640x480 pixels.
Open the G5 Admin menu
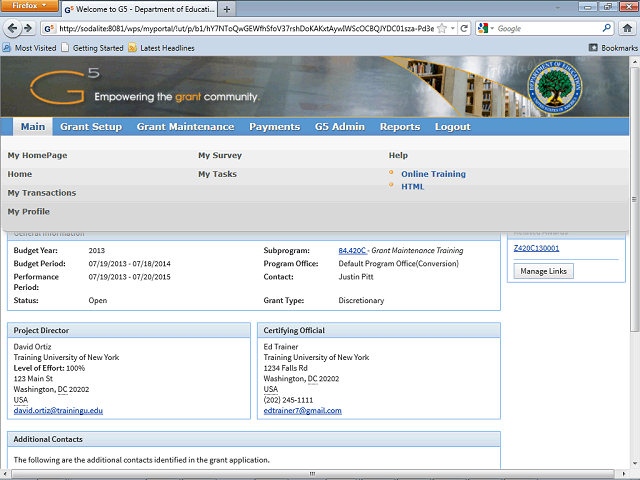pyautogui.click(x=340, y=127)
